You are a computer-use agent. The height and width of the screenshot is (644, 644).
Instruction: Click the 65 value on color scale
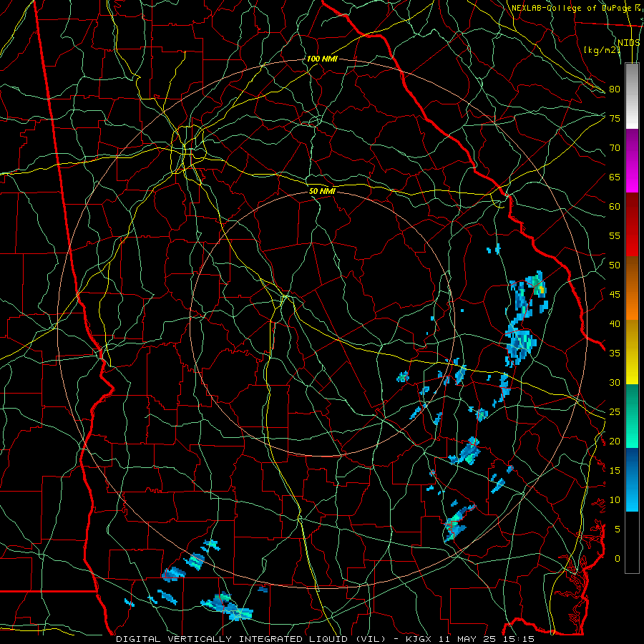[615, 177]
